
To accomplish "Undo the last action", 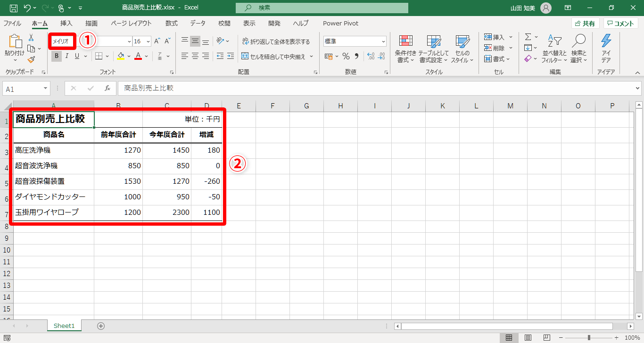I will coord(27,8).
